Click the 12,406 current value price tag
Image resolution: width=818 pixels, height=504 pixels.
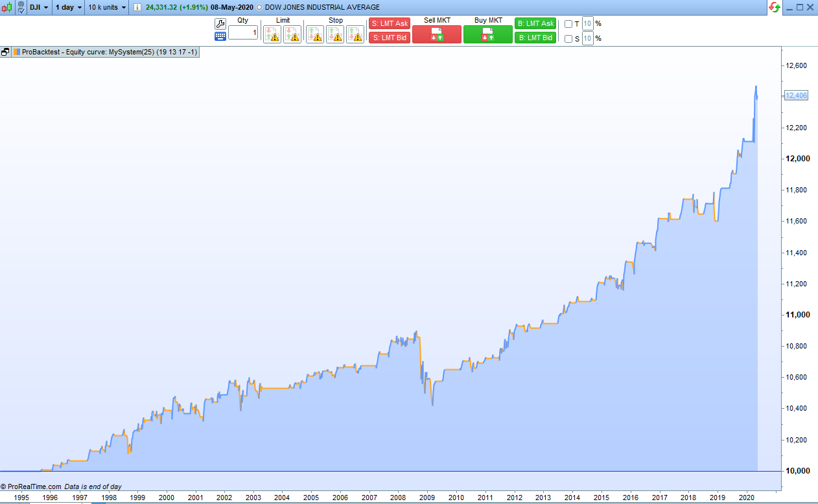[796, 95]
